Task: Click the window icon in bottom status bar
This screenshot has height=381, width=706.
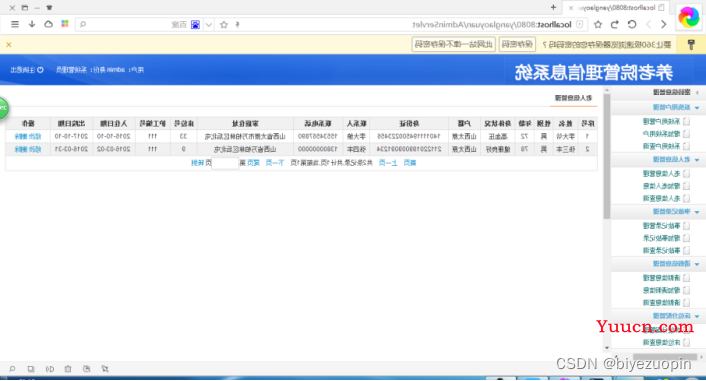Action: [31, 369]
